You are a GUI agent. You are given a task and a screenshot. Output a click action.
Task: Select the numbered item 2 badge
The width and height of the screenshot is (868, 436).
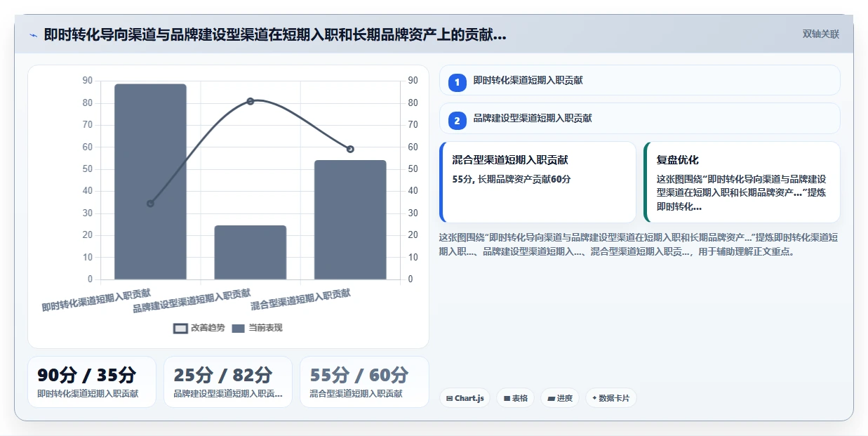[x=458, y=121]
